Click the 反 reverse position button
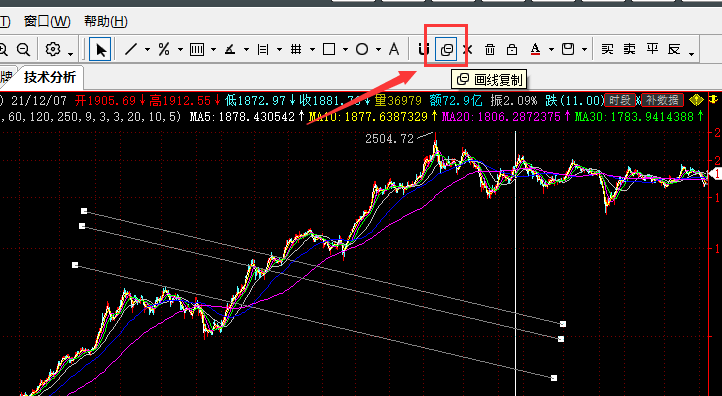The height and width of the screenshot is (396, 722). tap(674, 49)
